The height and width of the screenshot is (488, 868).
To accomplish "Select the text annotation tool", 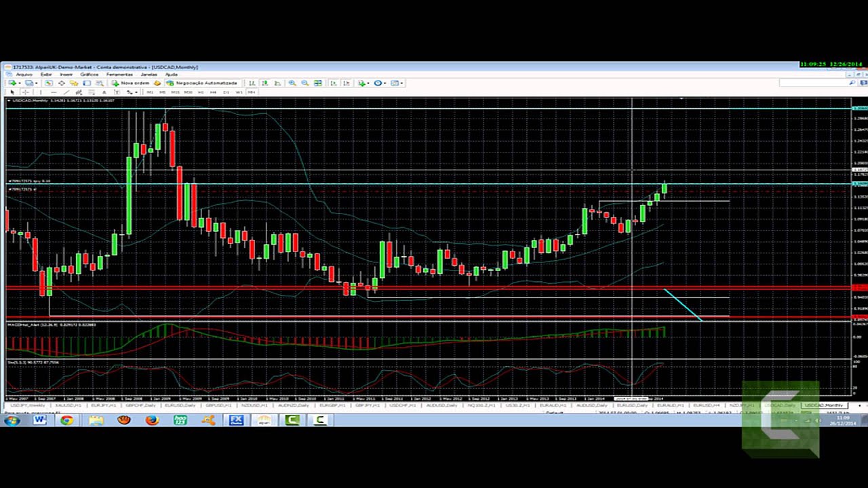I will tap(104, 92).
